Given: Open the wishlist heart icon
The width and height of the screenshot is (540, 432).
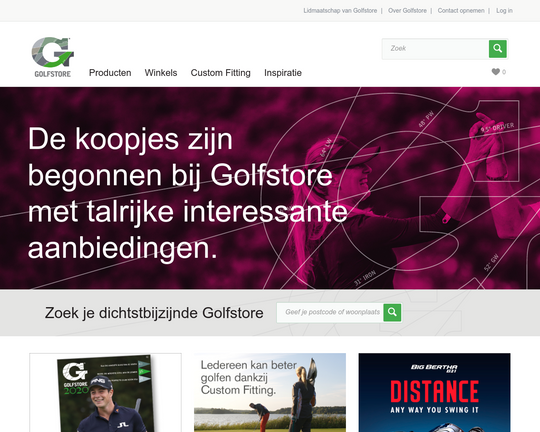Looking at the screenshot, I should (496, 72).
